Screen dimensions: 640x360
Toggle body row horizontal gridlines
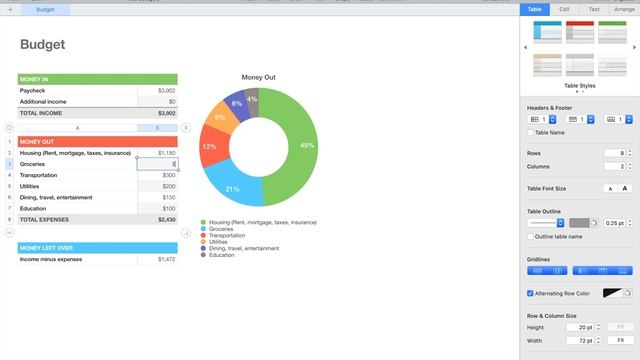538,271
